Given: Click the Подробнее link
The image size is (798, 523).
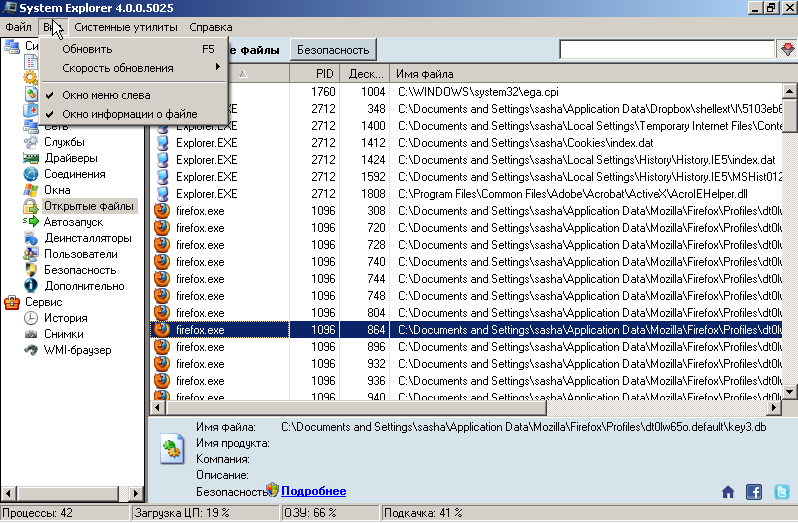Looking at the screenshot, I should 314,491.
